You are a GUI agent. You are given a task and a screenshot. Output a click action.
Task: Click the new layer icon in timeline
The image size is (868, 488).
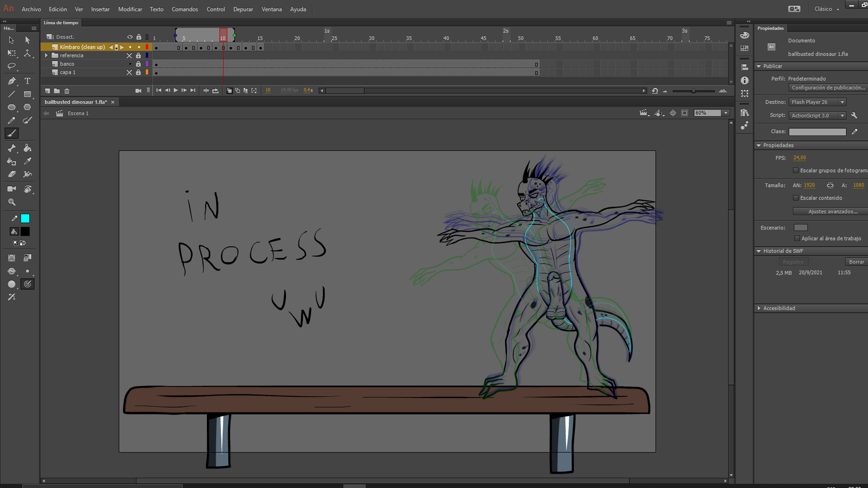(47, 91)
